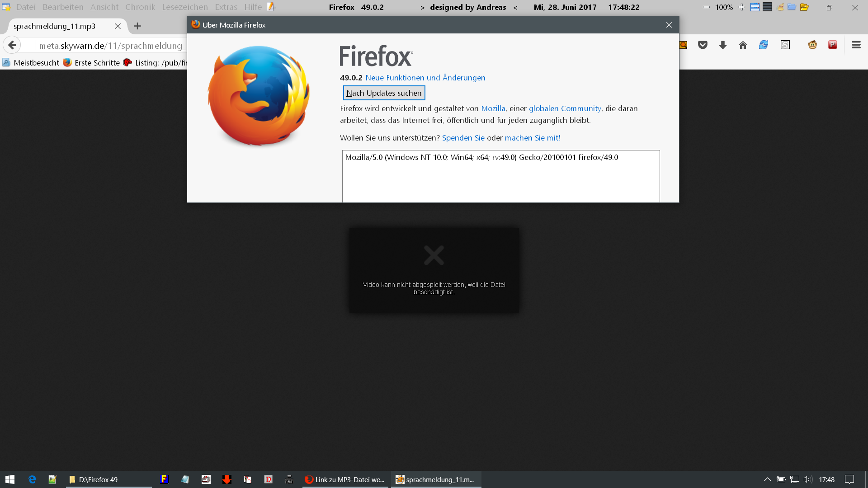The width and height of the screenshot is (868, 488).
Task: Open the hamburger menu button
Action: pos(856,45)
